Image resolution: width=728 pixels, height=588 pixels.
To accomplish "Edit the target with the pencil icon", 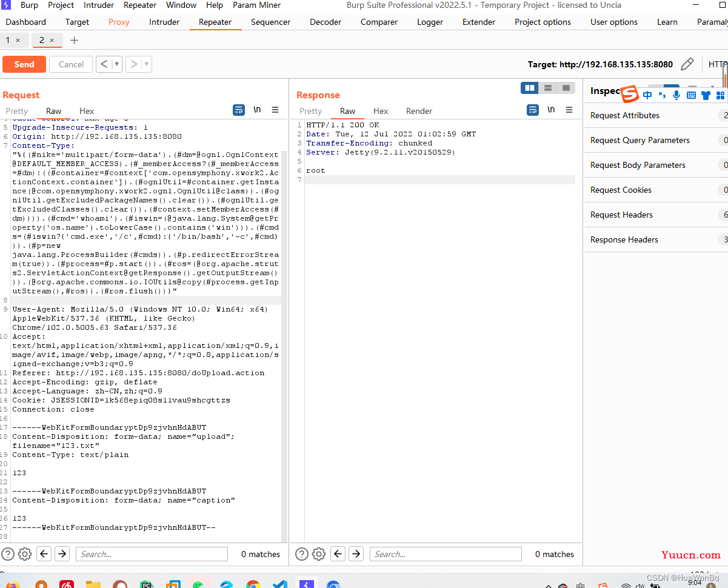I will click(x=687, y=64).
